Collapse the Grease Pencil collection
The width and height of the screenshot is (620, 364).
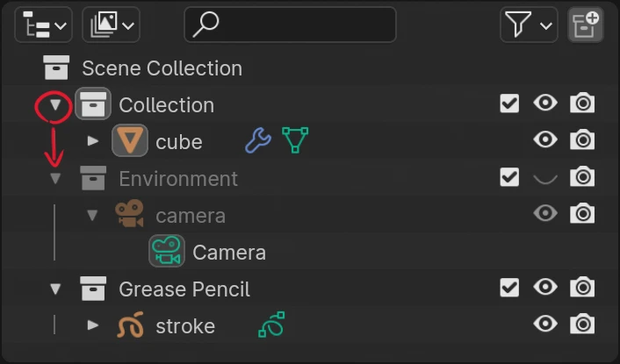click(x=56, y=289)
